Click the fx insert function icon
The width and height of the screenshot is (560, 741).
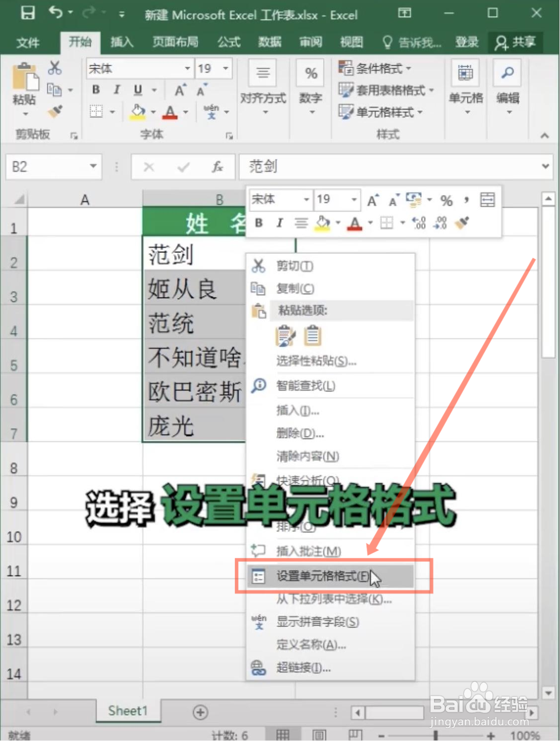pyautogui.click(x=217, y=167)
